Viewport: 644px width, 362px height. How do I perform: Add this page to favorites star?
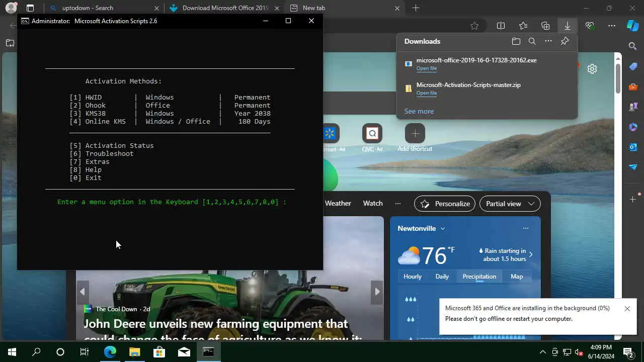(x=474, y=26)
